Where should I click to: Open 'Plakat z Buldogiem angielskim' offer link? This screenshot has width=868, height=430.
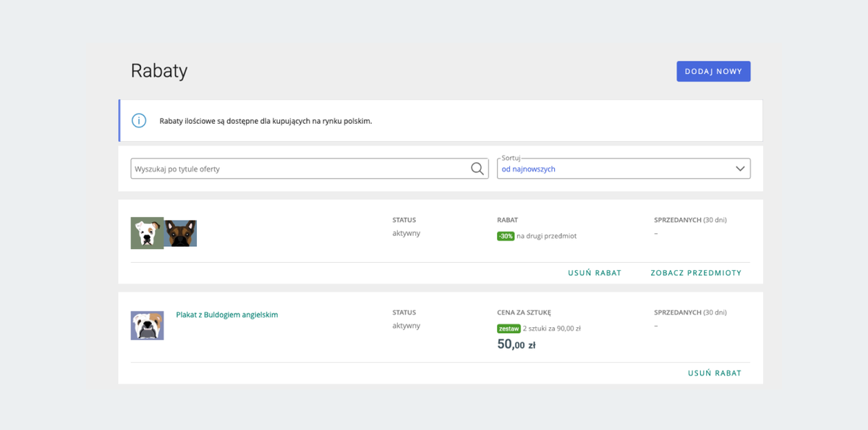(227, 315)
